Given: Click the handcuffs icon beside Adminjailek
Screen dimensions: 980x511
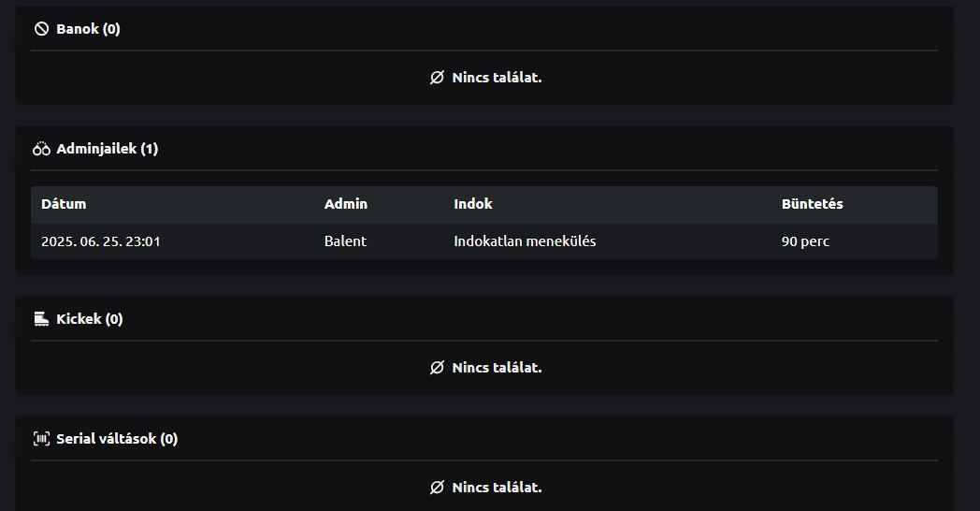Looking at the screenshot, I should (41, 149).
